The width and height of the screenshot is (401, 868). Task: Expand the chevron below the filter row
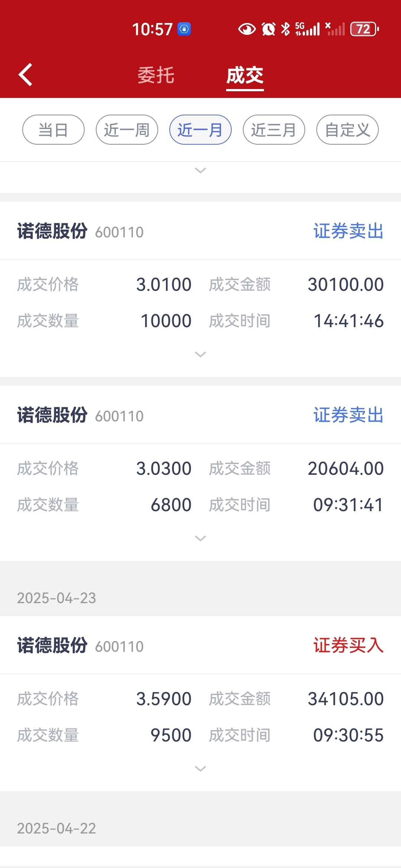(200, 170)
